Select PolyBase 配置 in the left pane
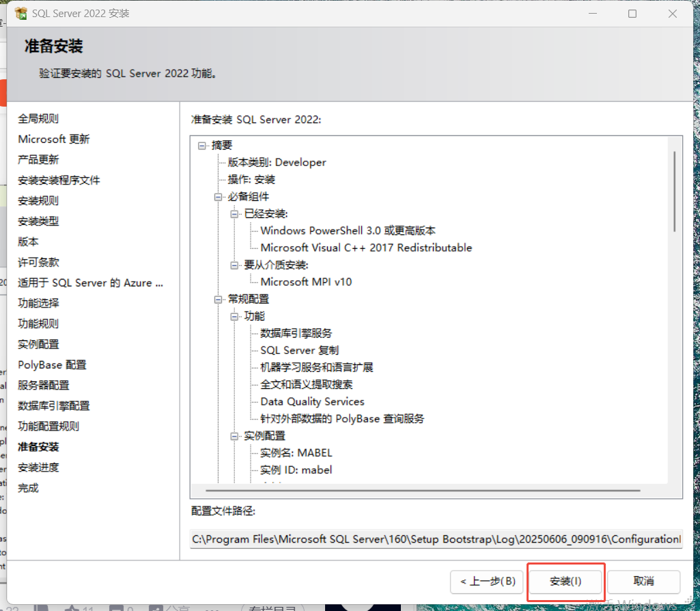Image resolution: width=700 pixels, height=611 pixels. pyautogui.click(x=51, y=364)
